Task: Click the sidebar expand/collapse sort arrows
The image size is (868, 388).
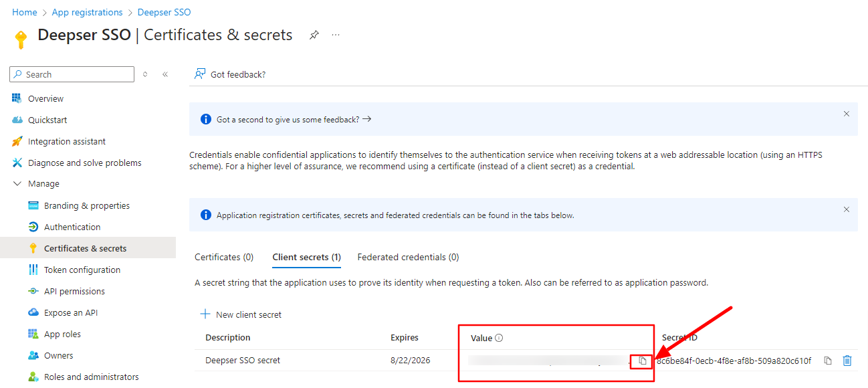Action: (145, 74)
